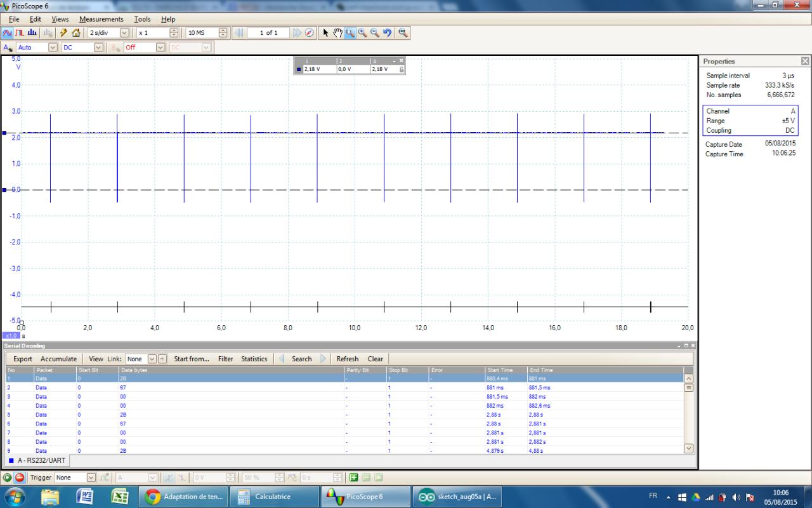Undo the last zoom

pos(388,32)
